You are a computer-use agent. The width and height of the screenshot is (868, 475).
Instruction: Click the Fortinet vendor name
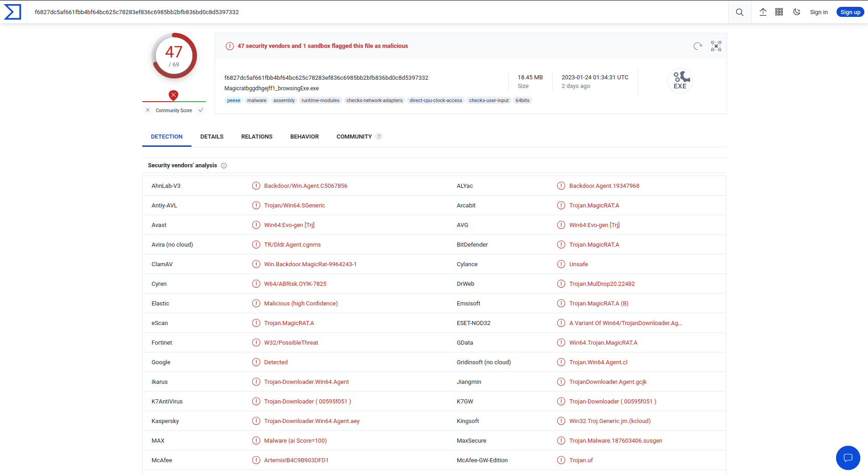coord(162,342)
